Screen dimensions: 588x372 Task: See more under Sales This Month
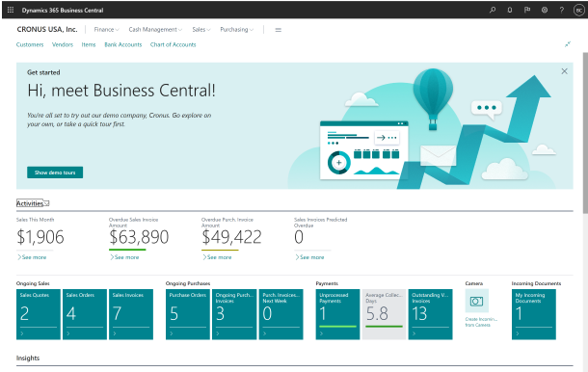[32, 257]
